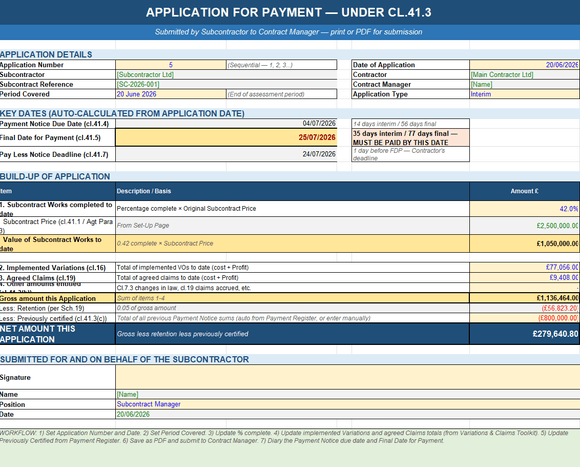Screen dimensions: 580x467
Task: Click Net Amount £279,640.80 cell
Action: pyautogui.click(x=525, y=334)
